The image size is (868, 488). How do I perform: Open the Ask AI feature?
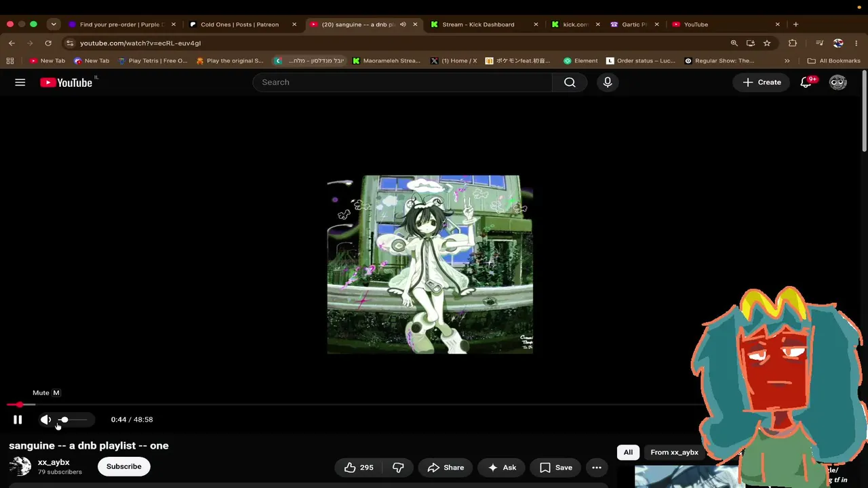502,468
